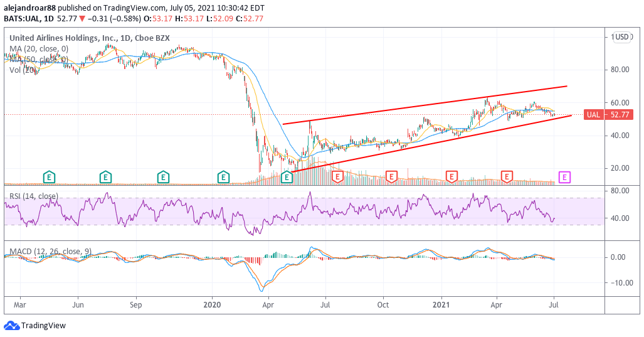Image resolution: width=644 pixels, height=337 pixels.
Task: Open the TradingView.com link in header
Action: 134,8
